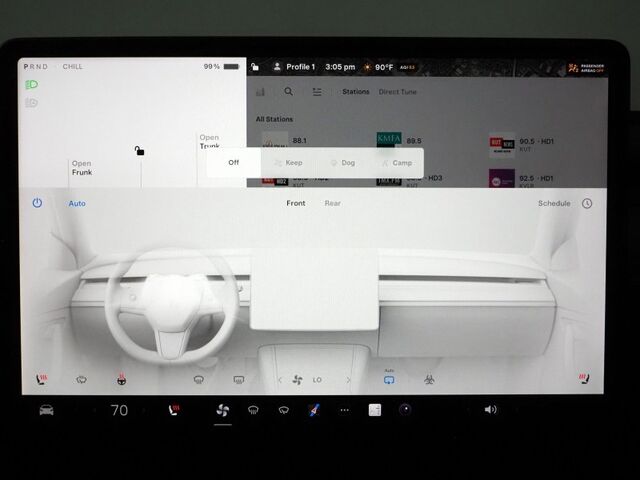640x480 pixels.
Task: Tap the green headlights indicator
Action: click(x=31, y=84)
